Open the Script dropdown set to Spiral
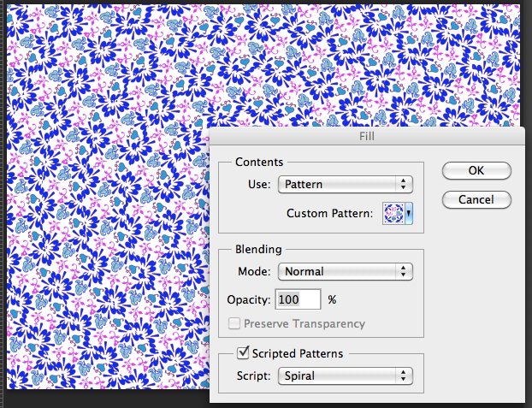 tap(346, 376)
